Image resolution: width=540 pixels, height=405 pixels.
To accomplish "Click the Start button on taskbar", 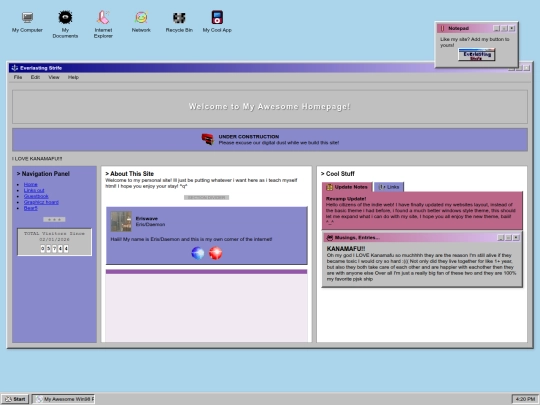I will (15, 399).
